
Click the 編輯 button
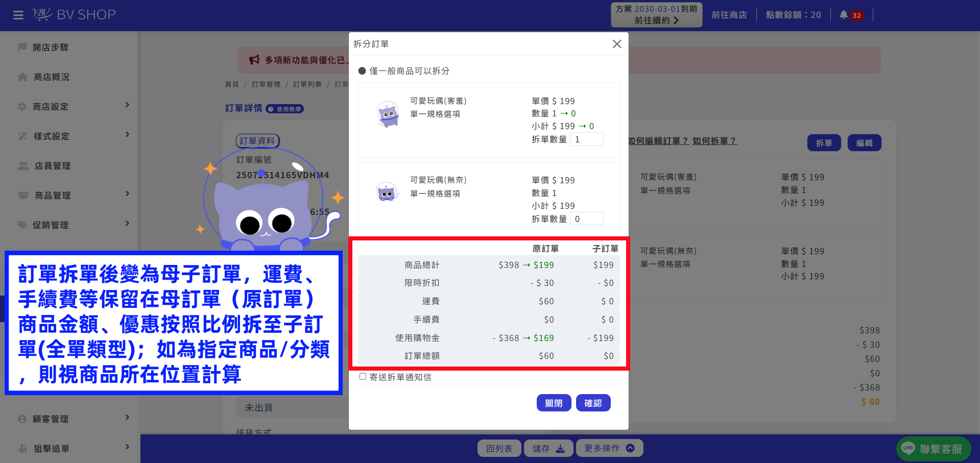pyautogui.click(x=865, y=143)
